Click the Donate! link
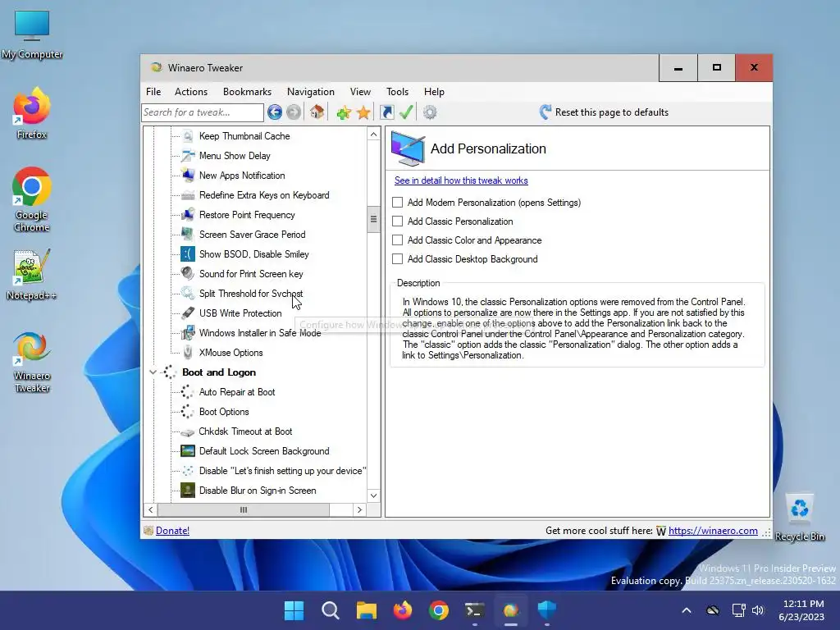The width and height of the screenshot is (840, 630). pyautogui.click(x=172, y=531)
